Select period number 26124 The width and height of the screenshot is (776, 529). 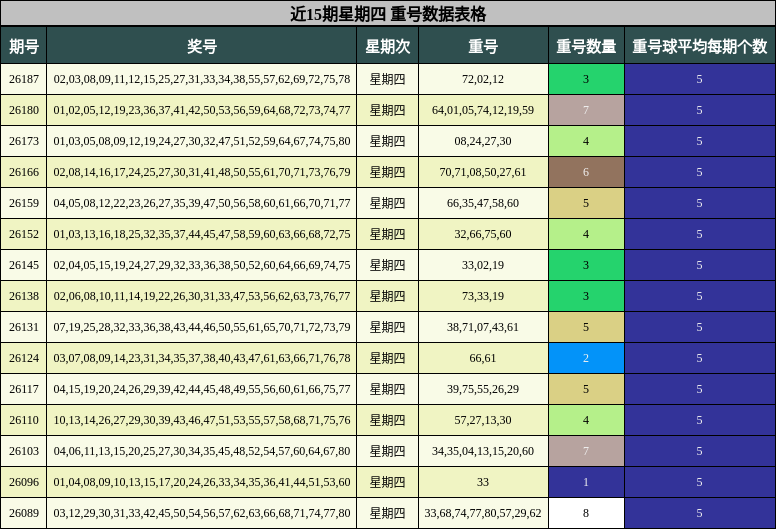[24, 358]
